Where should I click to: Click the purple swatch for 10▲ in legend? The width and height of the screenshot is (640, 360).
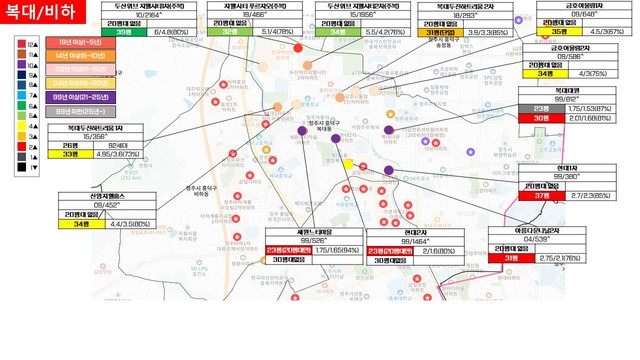tap(22, 64)
